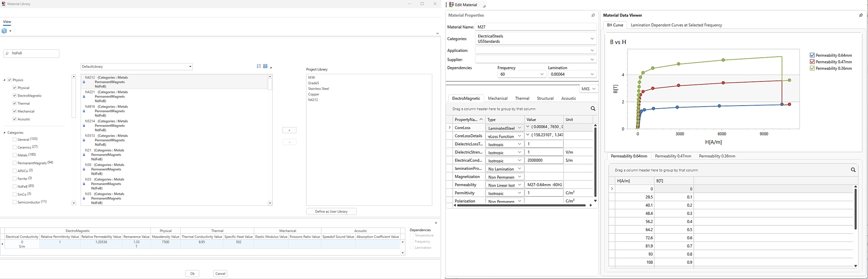Viewport: 868px width, 279px height.
Task: Switch to the Mechanical properties tab
Action: (498, 98)
